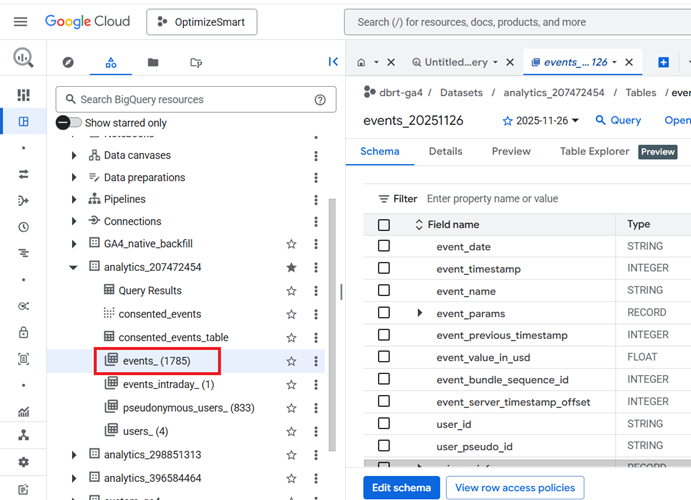The image size is (691, 500).
Task: Click the Edit schema button
Action: (x=401, y=488)
